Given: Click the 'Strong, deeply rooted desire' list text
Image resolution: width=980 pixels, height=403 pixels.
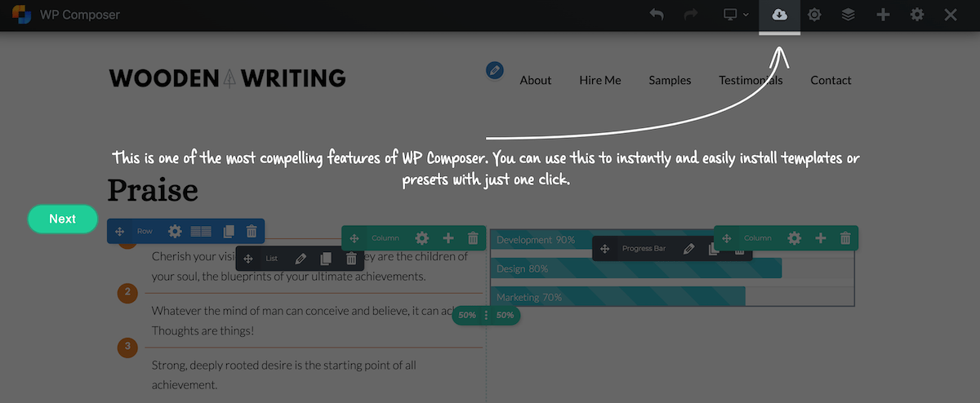Looking at the screenshot, I should [x=284, y=374].
